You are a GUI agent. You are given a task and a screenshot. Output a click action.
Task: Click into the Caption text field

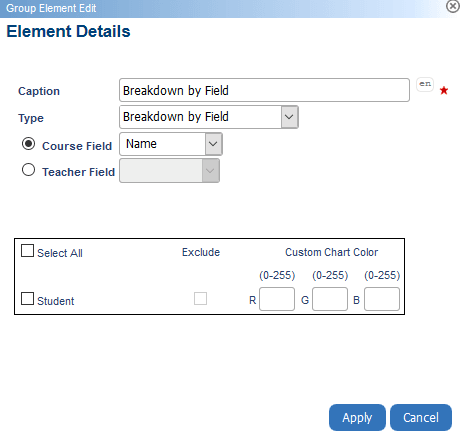coord(264,90)
